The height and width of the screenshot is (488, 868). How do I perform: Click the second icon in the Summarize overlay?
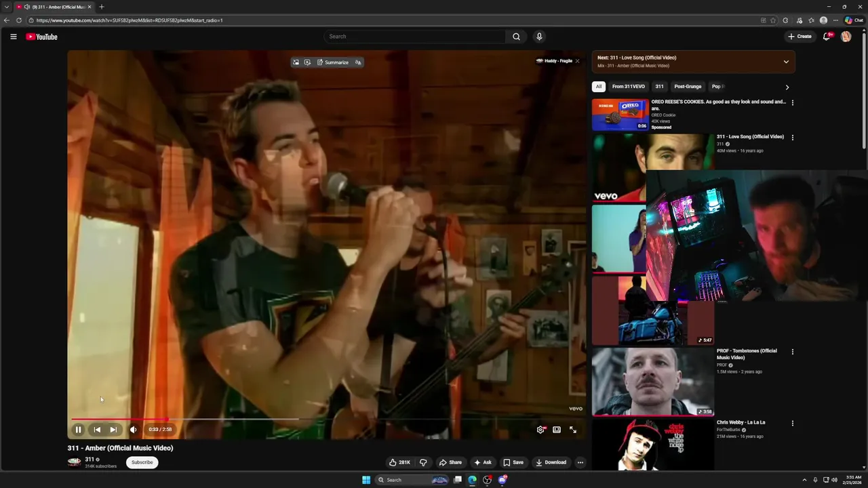point(307,62)
